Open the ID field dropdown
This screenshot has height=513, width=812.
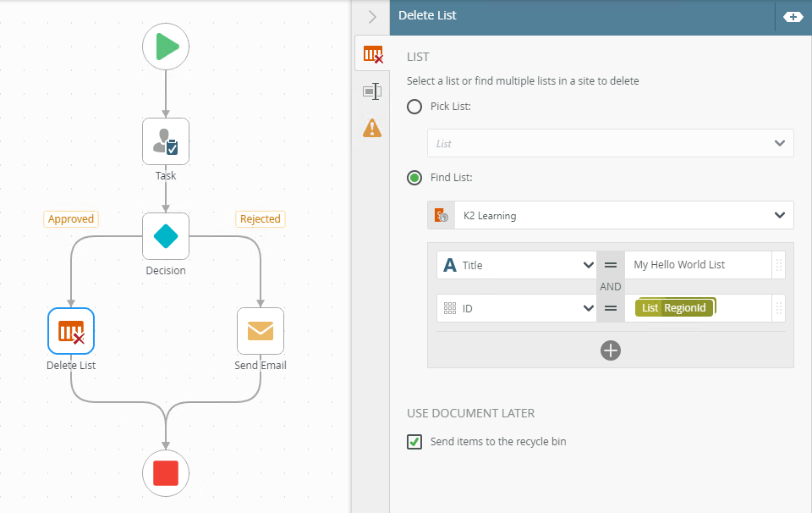(517, 308)
